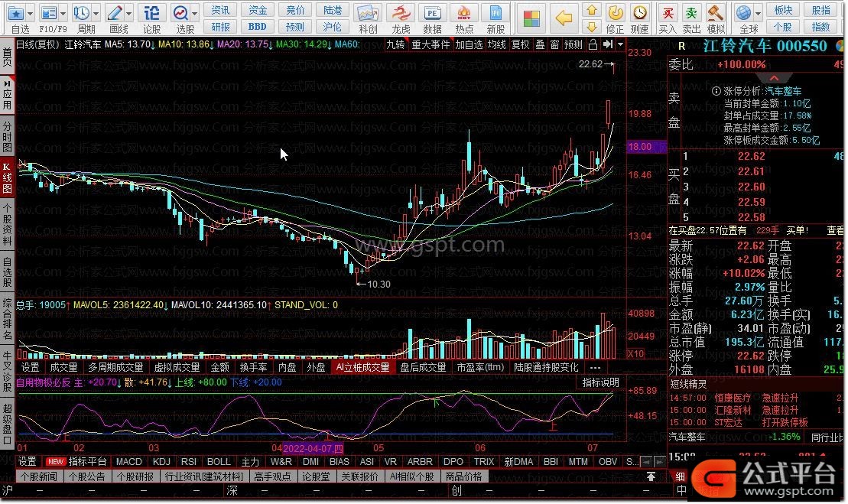
Task: Toggle 九转 indicator overlay
Action: tap(395, 44)
